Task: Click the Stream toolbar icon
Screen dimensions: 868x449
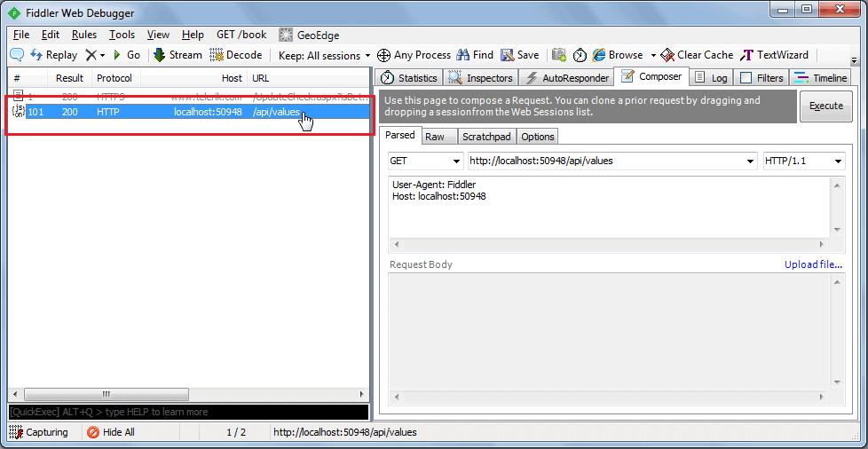Action: pos(160,55)
